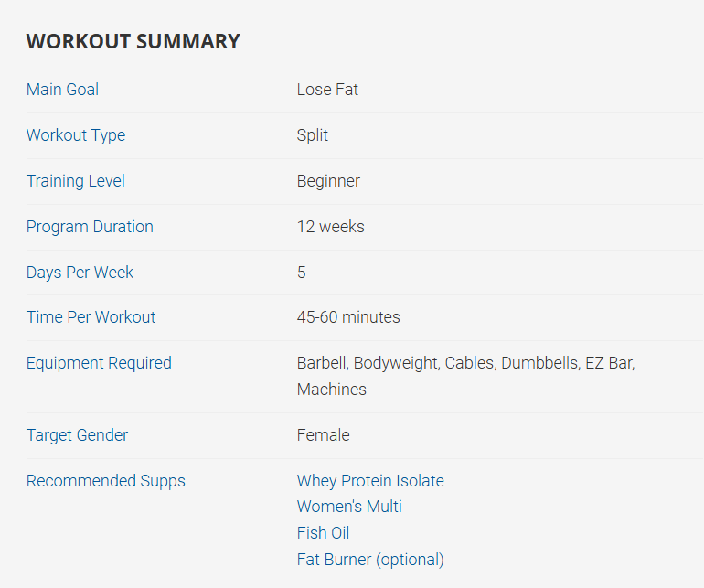Select the Training Level link
The image size is (704, 588).
click(76, 181)
